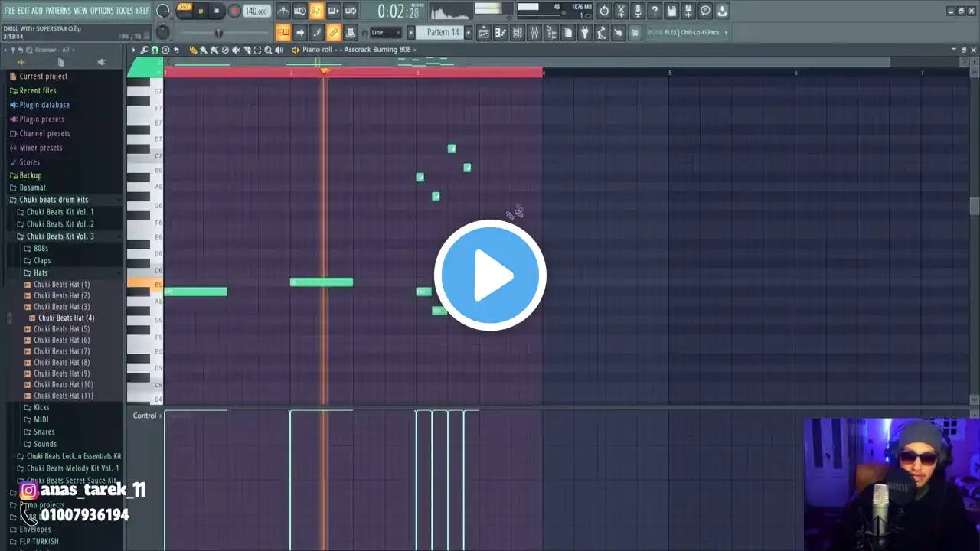Open the Channel rack view
This screenshot has height=551, width=980.
tap(518, 32)
